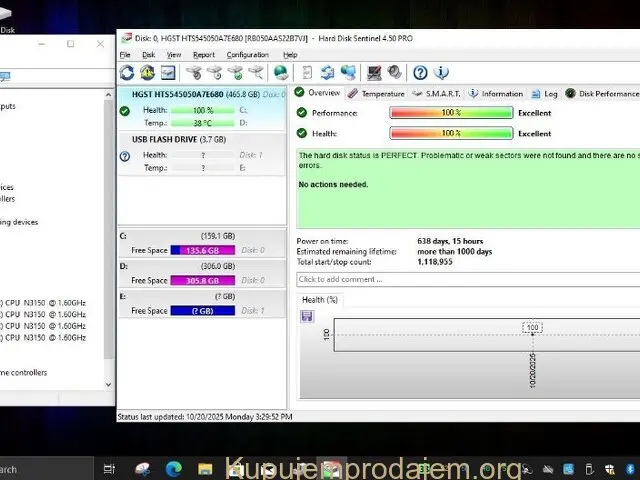Click the Health 100% bar in Overview
Screen dimensions: 640x480
click(450, 133)
